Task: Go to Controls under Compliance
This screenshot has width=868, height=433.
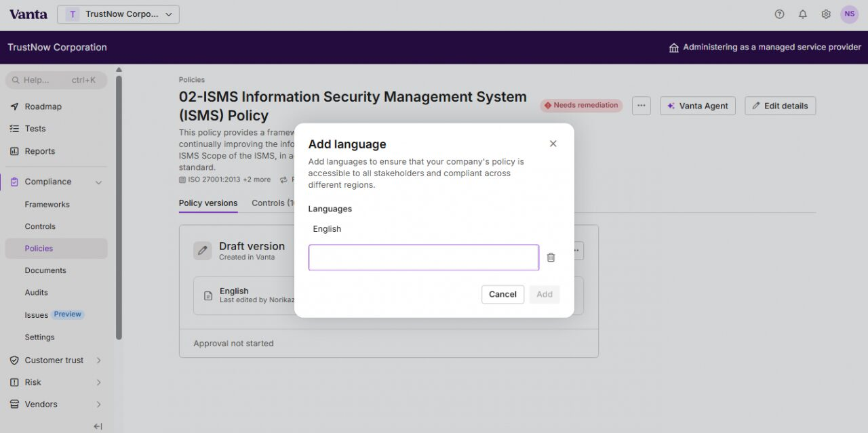Action: [x=40, y=226]
